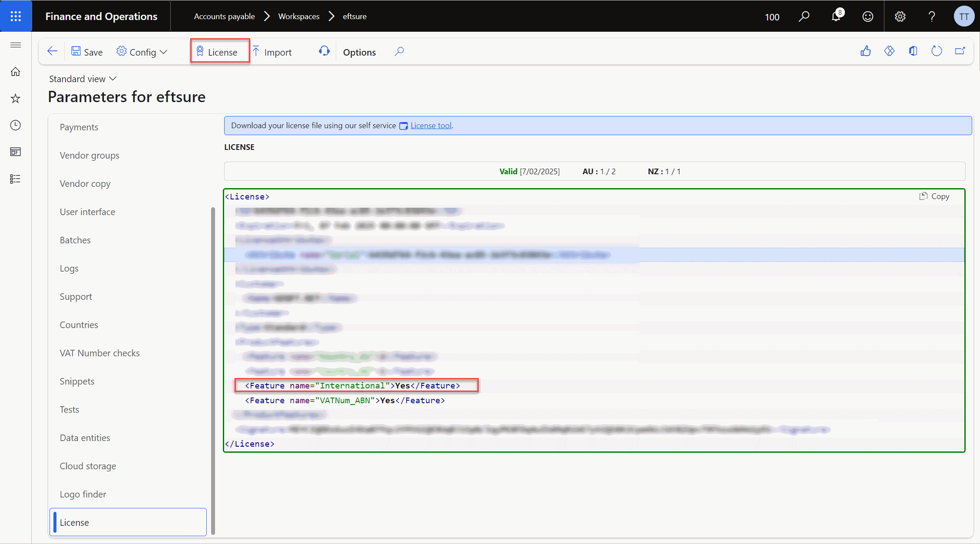This screenshot has height=544, width=980.
Task: Open Modules list icon in sidebar
Action: [x=16, y=179]
